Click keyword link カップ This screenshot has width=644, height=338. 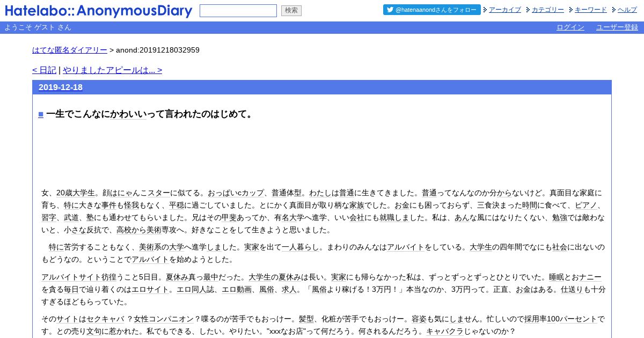252,193
